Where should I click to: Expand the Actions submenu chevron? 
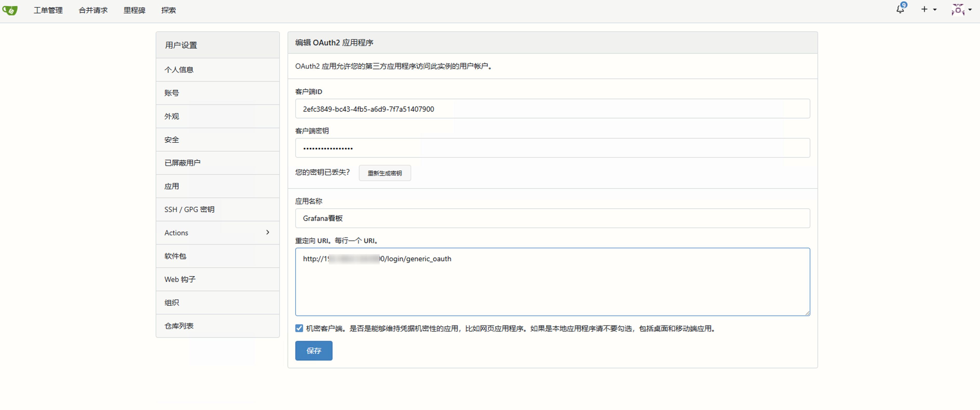click(x=268, y=232)
